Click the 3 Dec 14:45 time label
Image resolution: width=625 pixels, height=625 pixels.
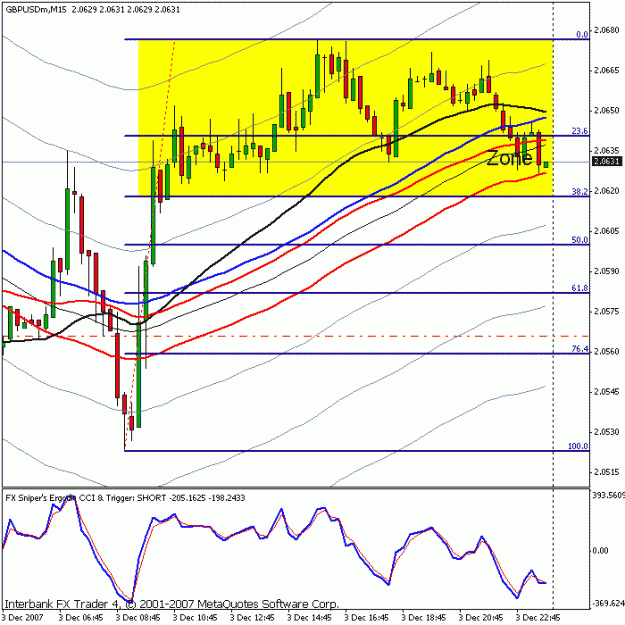coord(309,618)
